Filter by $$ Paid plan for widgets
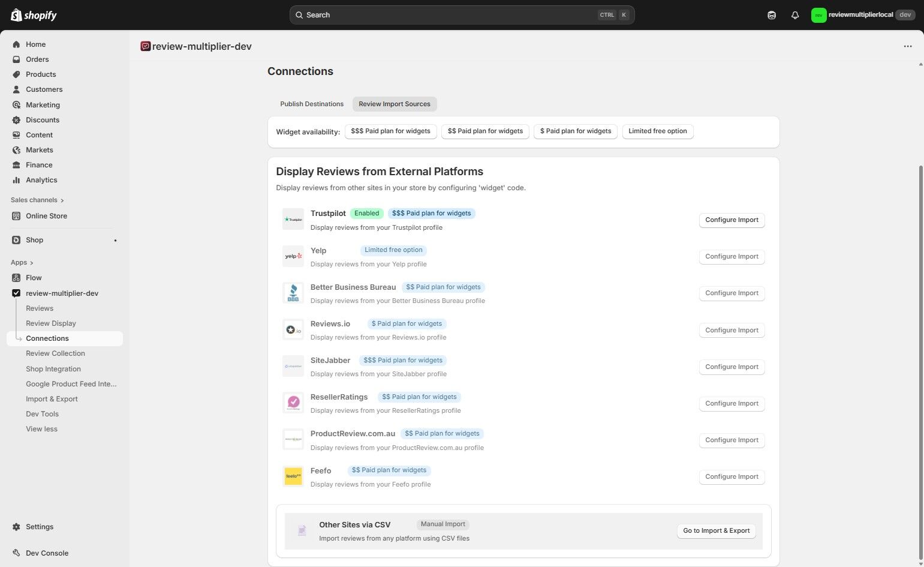The width and height of the screenshot is (924, 567). (485, 131)
